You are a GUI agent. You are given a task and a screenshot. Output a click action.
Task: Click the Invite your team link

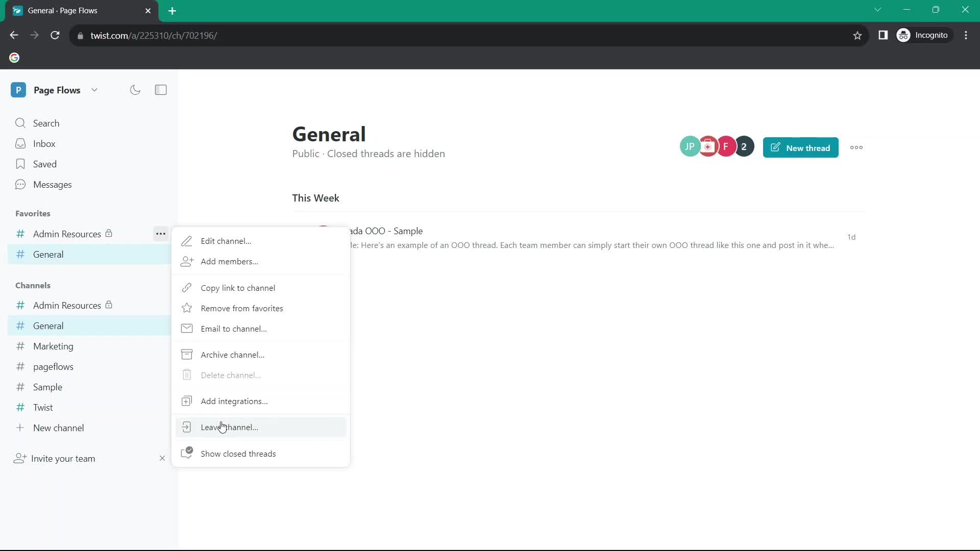pyautogui.click(x=63, y=458)
